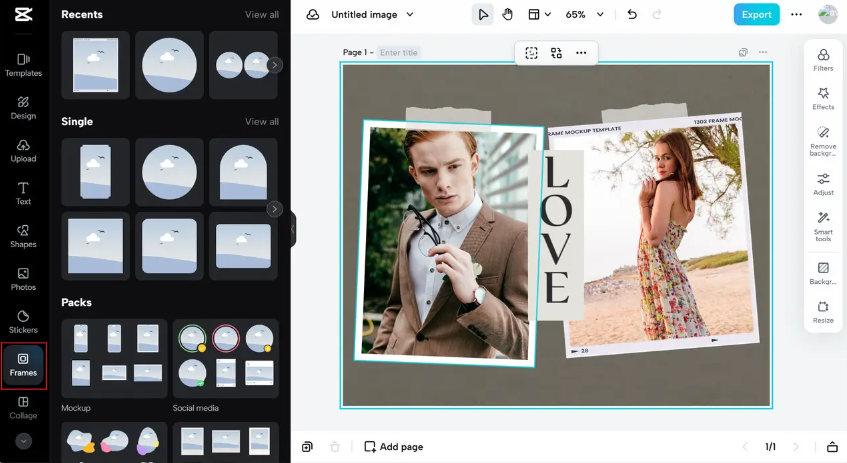This screenshot has height=463, width=847.
Task: Open the Design panel
Action: coord(23,108)
